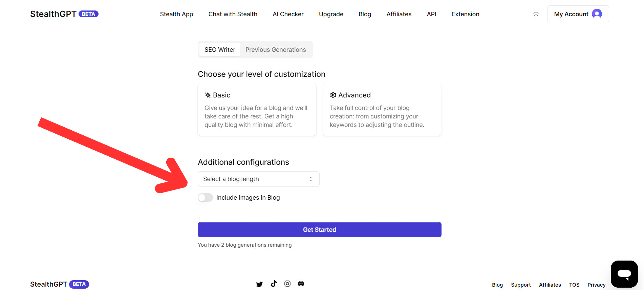Image resolution: width=644 pixels, height=290 pixels.
Task: Open the Instagram social icon
Action: coord(287,284)
